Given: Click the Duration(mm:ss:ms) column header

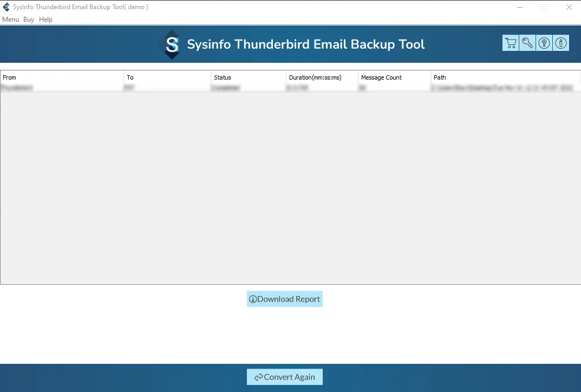Looking at the screenshot, I should point(322,77).
